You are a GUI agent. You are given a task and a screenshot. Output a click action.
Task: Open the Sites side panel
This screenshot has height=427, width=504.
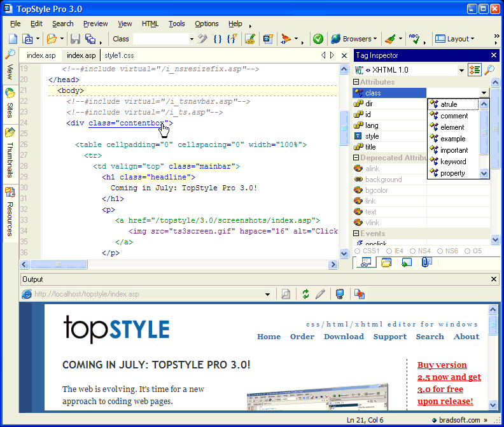(x=10, y=103)
